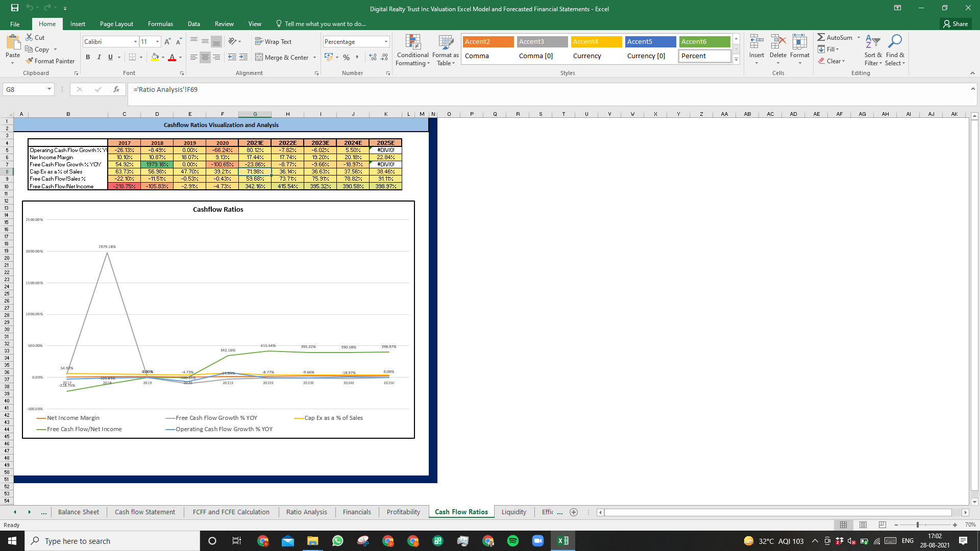Click the Paste clipboard icon
980x551 pixels.
13,42
